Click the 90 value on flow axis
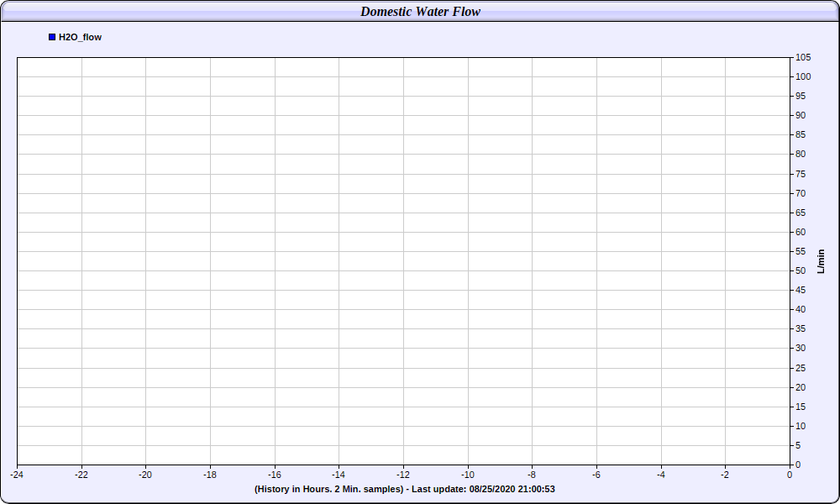Viewport: 840px width, 504px height. point(801,115)
